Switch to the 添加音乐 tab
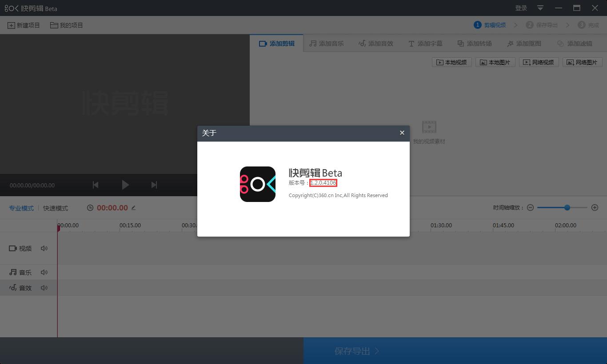Image resolution: width=607 pixels, height=364 pixels. 327,44
